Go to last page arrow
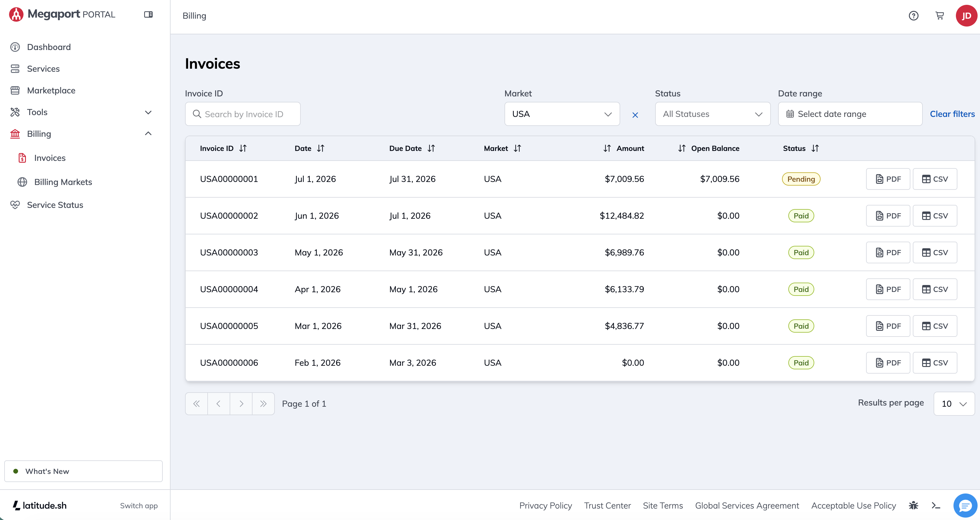Image resolution: width=980 pixels, height=520 pixels. point(263,404)
